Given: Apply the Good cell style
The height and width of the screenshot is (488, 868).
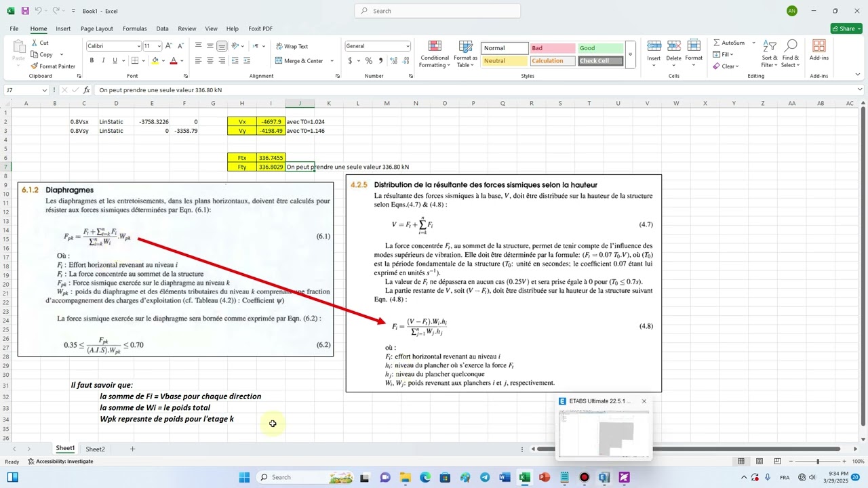Looking at the screenshot, I should pyautogui.click(x=600, y=48).
